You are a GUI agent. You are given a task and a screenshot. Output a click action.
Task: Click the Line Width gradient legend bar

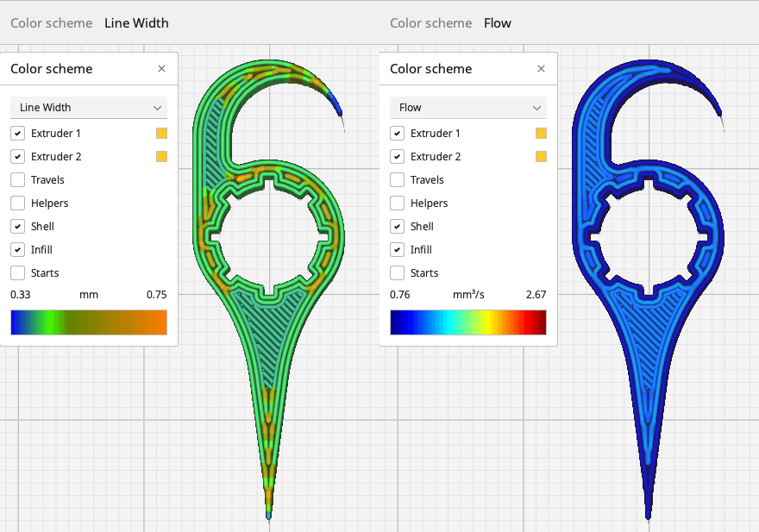[89, 322]
